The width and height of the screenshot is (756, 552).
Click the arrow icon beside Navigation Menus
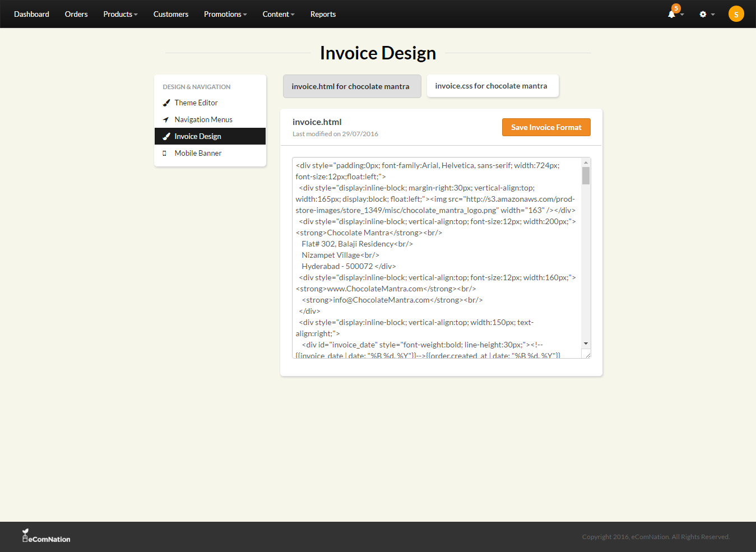click(x=166, y=119)
